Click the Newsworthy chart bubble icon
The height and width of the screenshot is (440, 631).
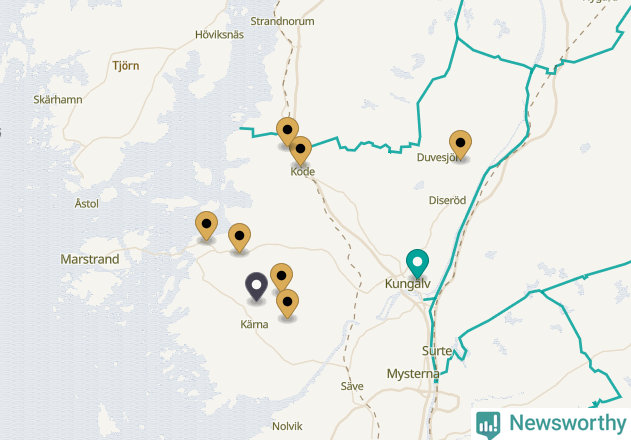click(488, 425)
